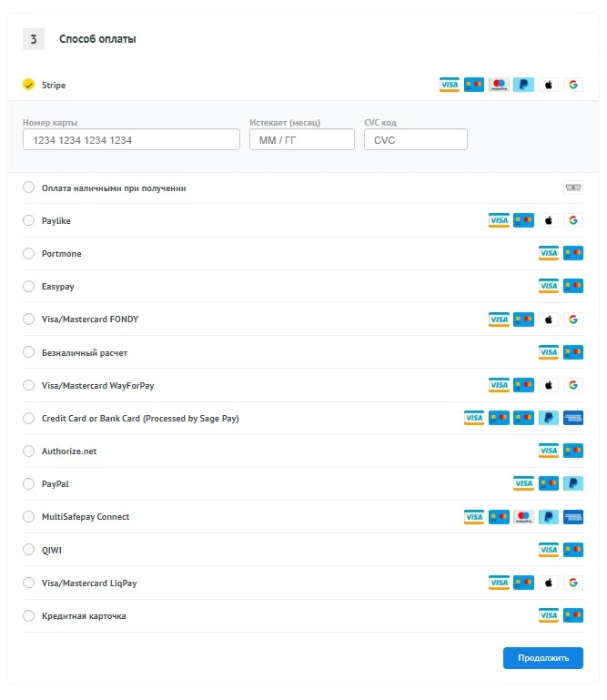Click the Visa icon in the Stripe row

coord(449,85)
